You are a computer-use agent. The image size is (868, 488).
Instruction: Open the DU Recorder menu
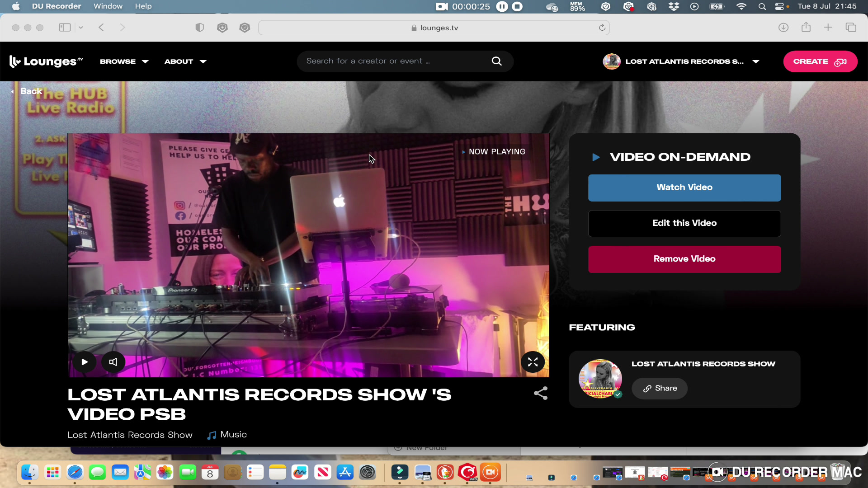(x=57, y=6)
